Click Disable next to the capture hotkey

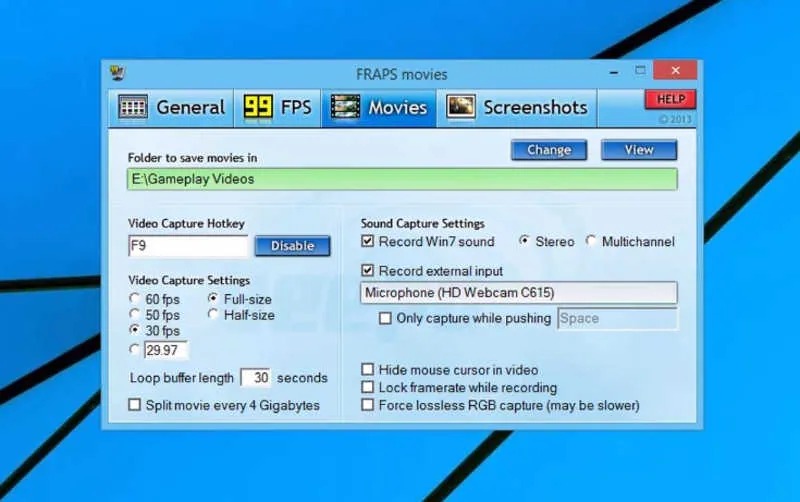(292, 246)
